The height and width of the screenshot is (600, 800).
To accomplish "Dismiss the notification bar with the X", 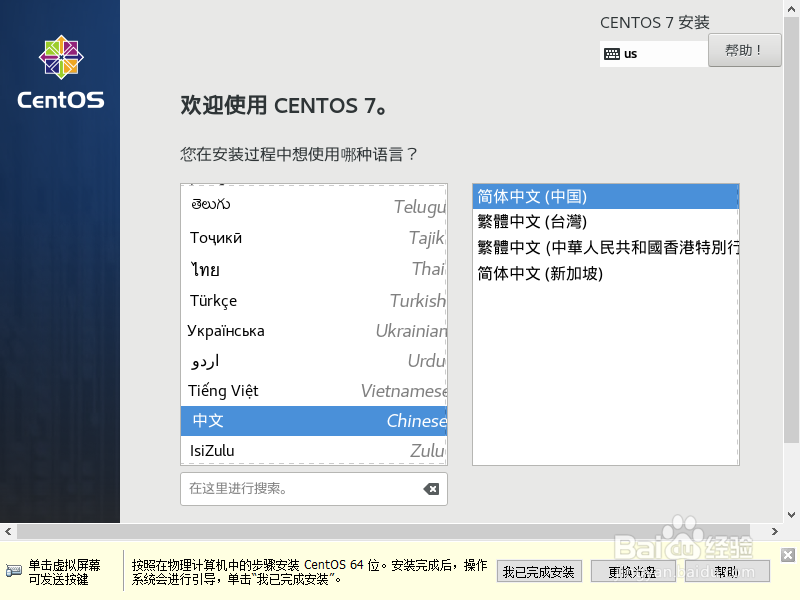I will click(x=788, y=553).
